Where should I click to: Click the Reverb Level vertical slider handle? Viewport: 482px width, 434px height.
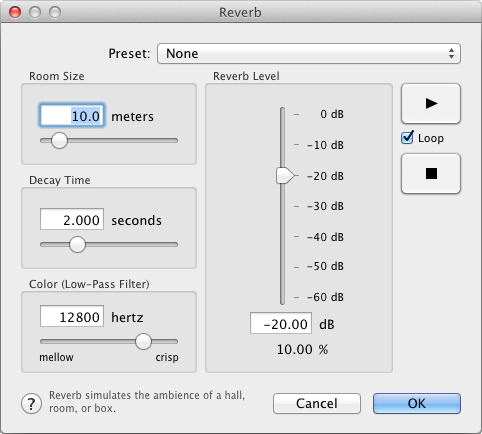[285, 176]
